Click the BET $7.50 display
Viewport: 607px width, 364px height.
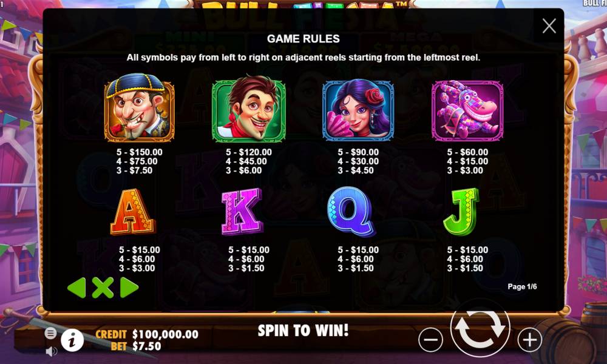click(x=136, y=346)
